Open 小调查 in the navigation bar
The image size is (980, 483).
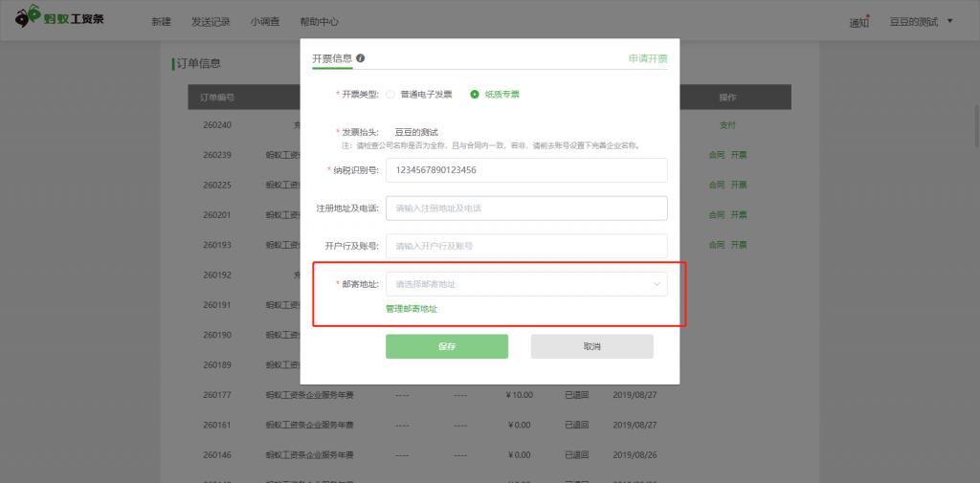[265, 22]
